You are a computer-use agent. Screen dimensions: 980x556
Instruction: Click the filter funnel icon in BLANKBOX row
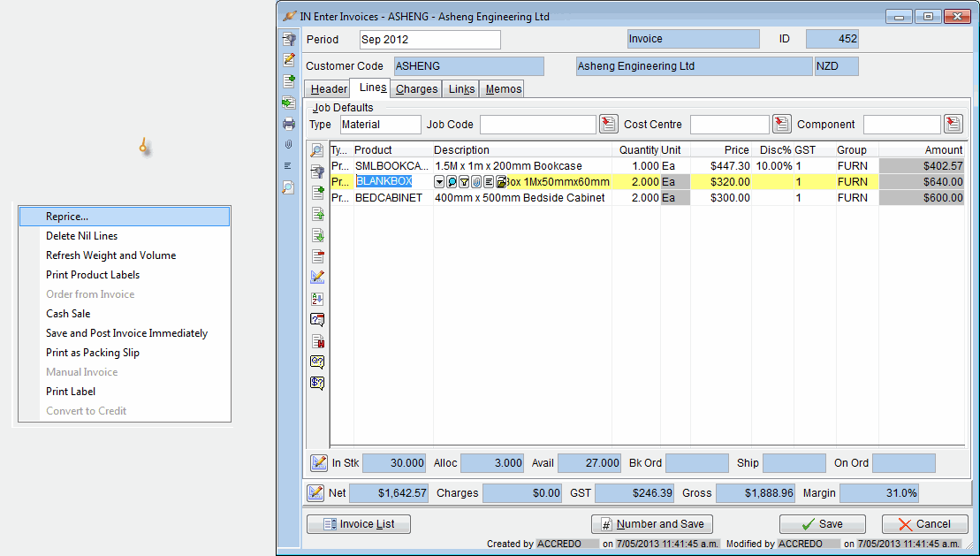coord(464,182)
